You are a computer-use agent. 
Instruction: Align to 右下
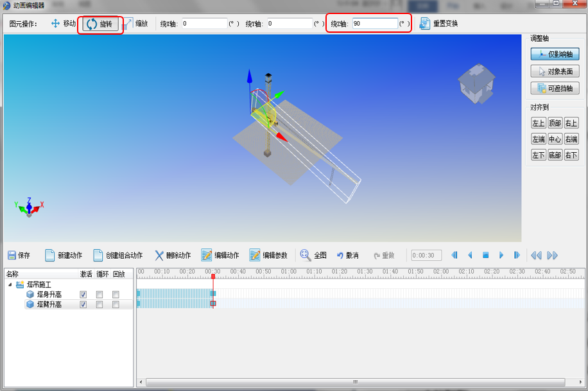571,155
